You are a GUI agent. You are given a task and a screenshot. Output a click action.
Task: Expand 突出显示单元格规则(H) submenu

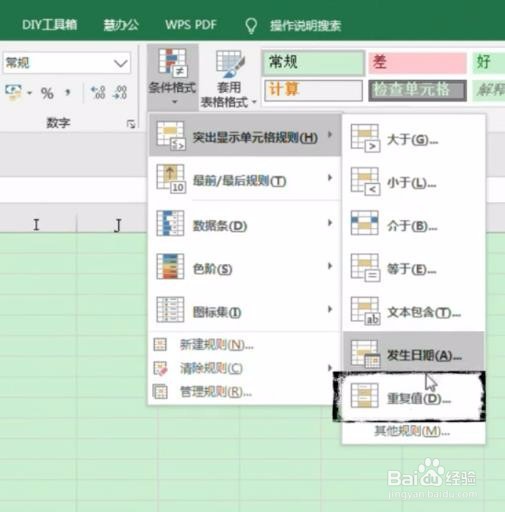click(x=245, y=136)
